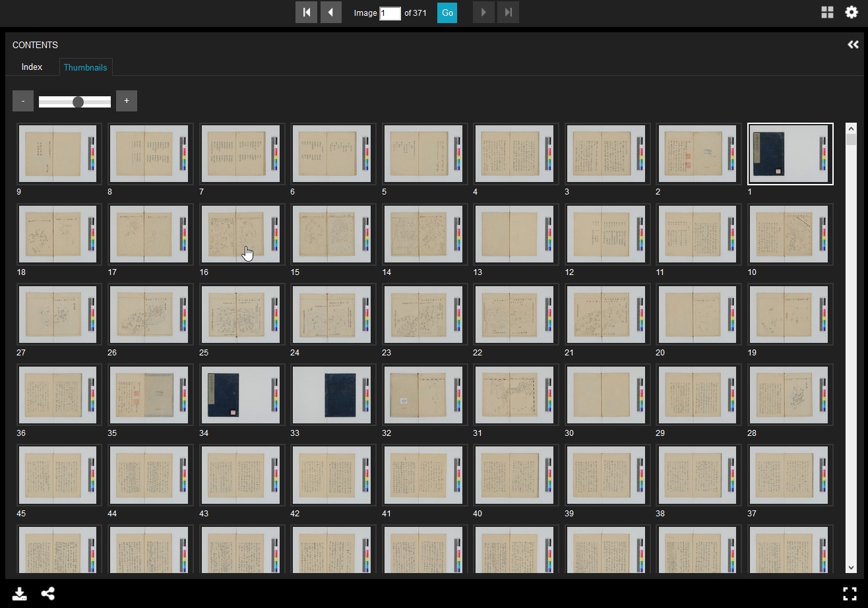This screenshot has height=608, width=868.
Task: Jump to the last image
Action: 508,13
